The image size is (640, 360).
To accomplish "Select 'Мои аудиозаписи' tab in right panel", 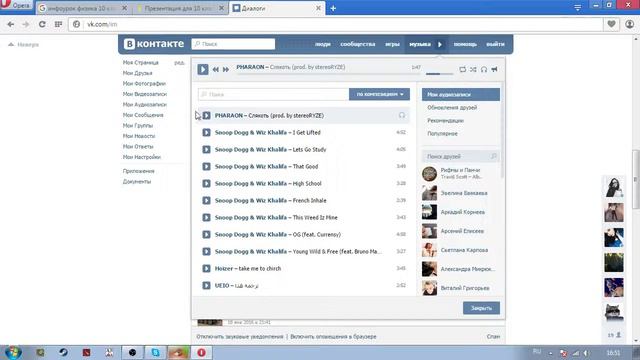I will point(461,95).
